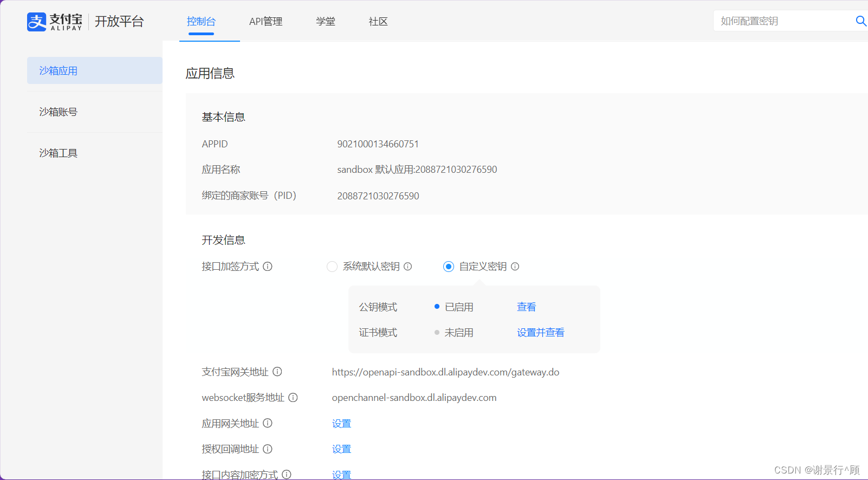
Task: Click info icon next to 系统默认密钥
Action: (408, 267)
